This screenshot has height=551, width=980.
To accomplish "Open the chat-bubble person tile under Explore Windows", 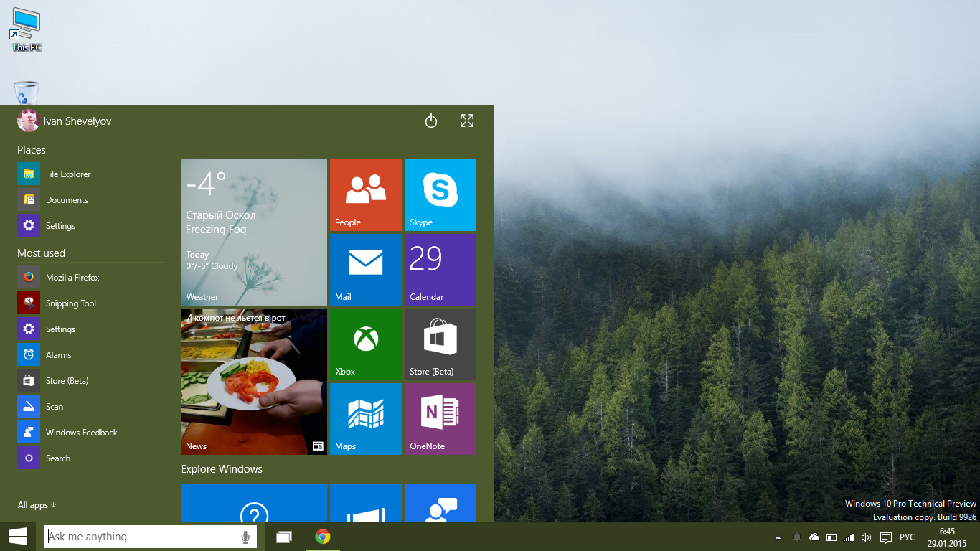I will tap(440, 503).
